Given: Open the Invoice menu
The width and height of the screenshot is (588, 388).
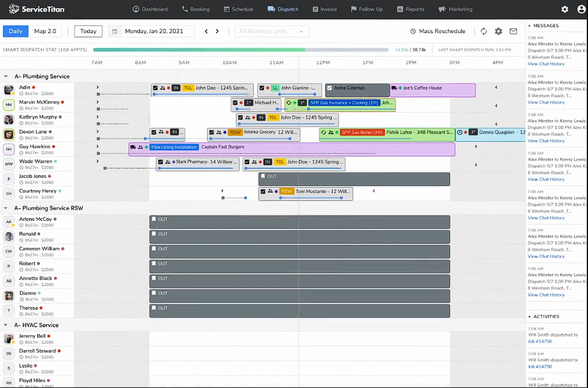Looking at the screenshot, I should click(x=324, y=9).
